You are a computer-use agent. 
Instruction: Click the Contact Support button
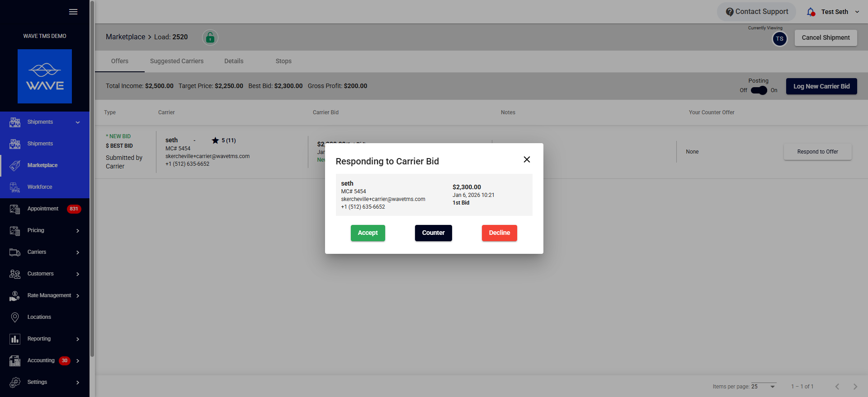[757, 12]
